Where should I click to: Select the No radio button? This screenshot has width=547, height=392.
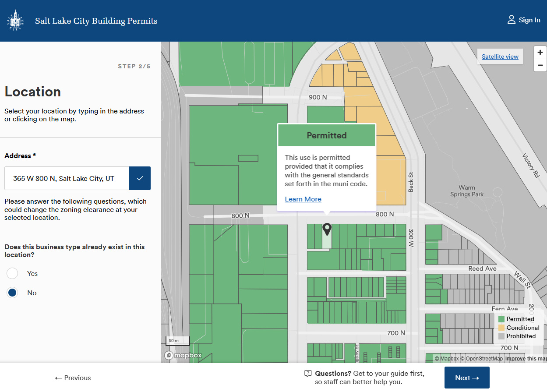[12, 292]
